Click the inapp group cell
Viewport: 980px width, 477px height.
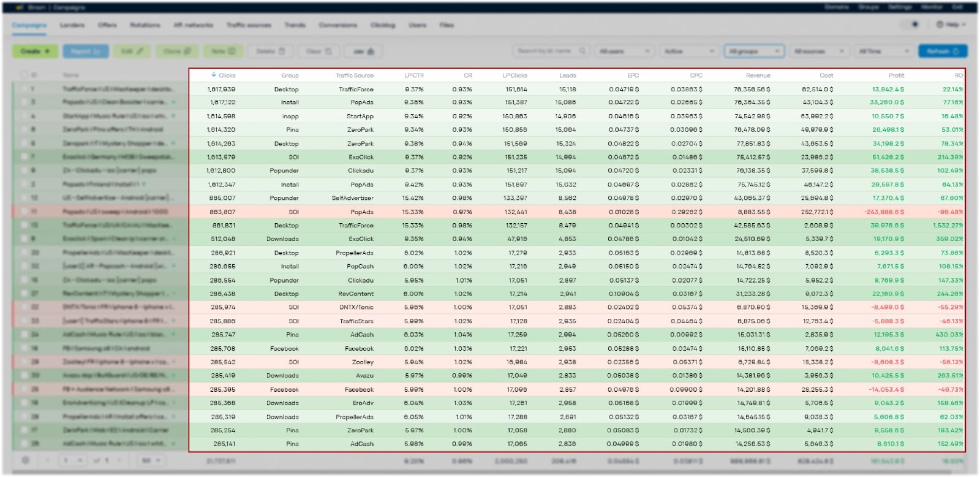[290, 116]
